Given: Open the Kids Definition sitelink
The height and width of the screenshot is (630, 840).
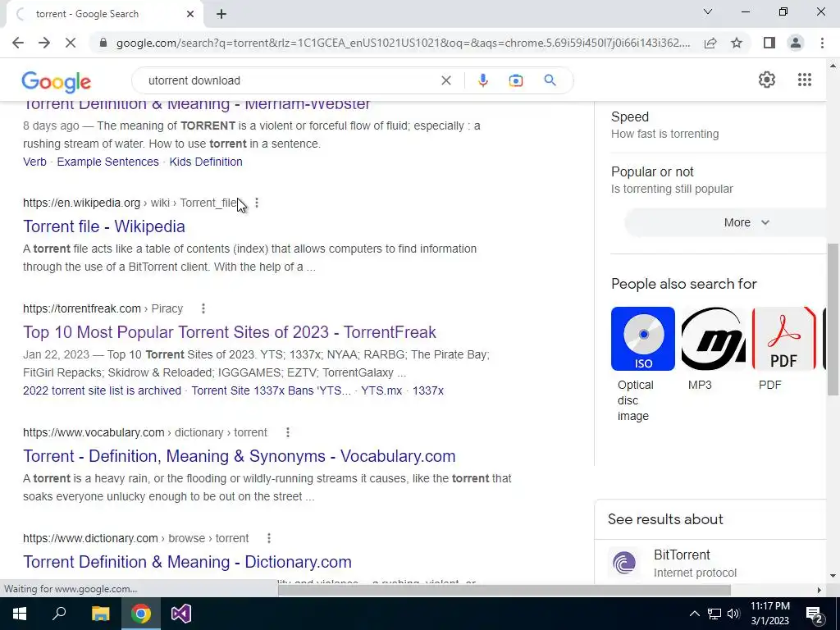Looking at the screenshot, I should (x=206, y=162).
